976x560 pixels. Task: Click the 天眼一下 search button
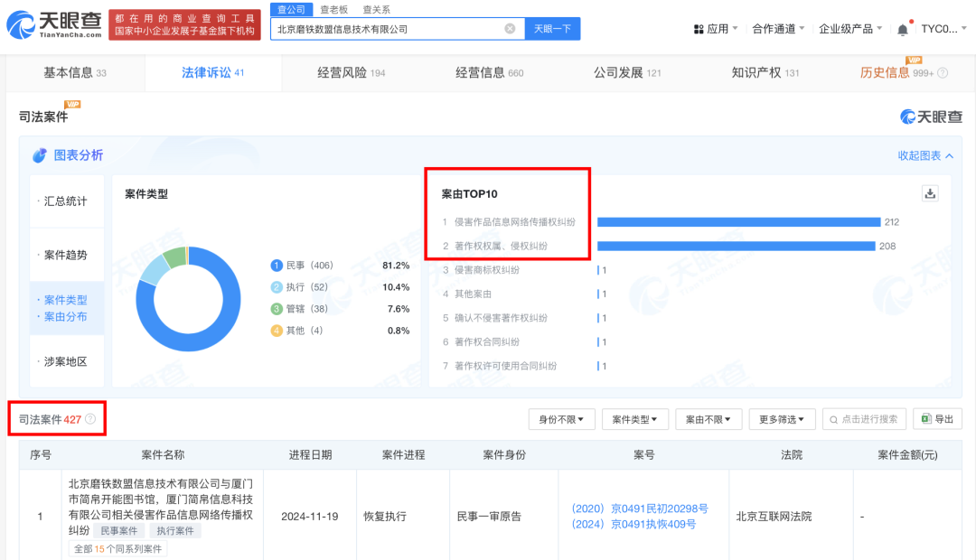coord(553,29)
